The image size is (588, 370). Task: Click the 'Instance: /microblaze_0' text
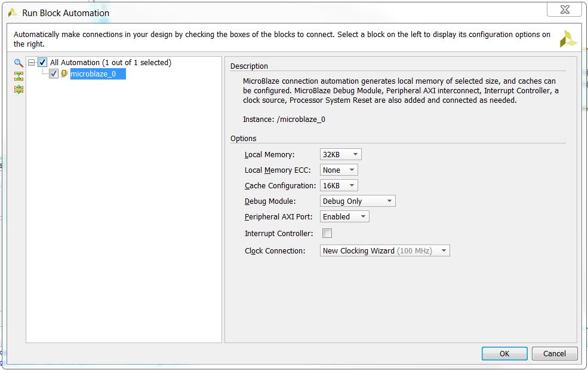284,119
